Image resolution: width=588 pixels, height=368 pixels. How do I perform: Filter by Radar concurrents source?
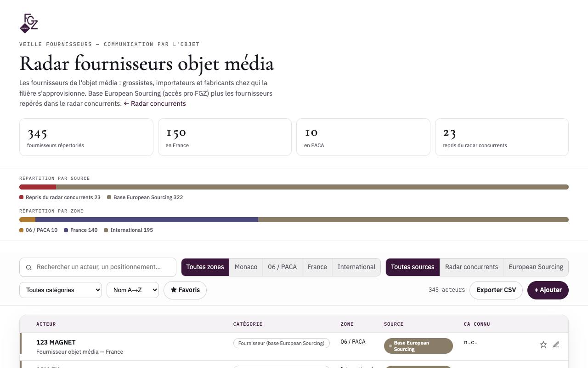click(x=471, y=267)
